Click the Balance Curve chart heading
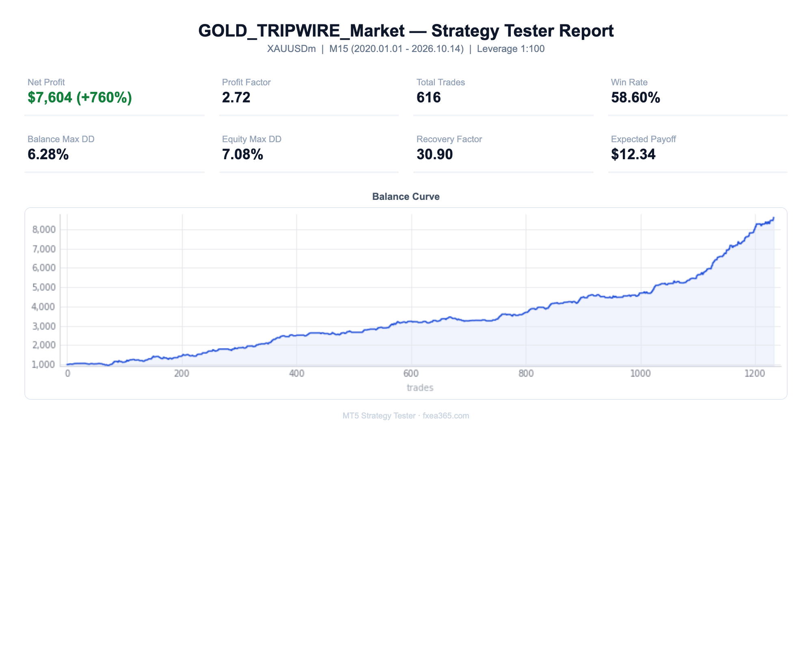This screenshot has width=812, height=650. click(x=406, y=197)
